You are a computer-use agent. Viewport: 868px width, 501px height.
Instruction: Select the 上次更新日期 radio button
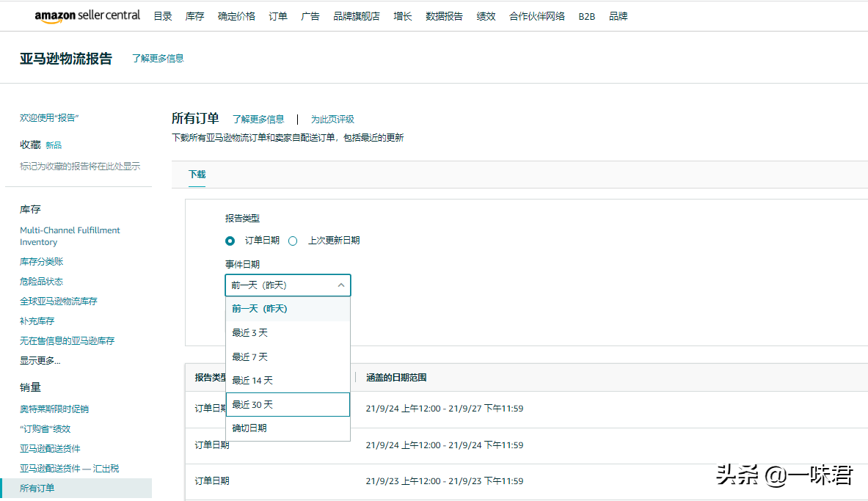[293, 241]
